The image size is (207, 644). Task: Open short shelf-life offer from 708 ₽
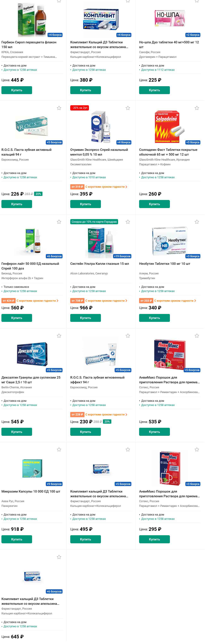99,301
